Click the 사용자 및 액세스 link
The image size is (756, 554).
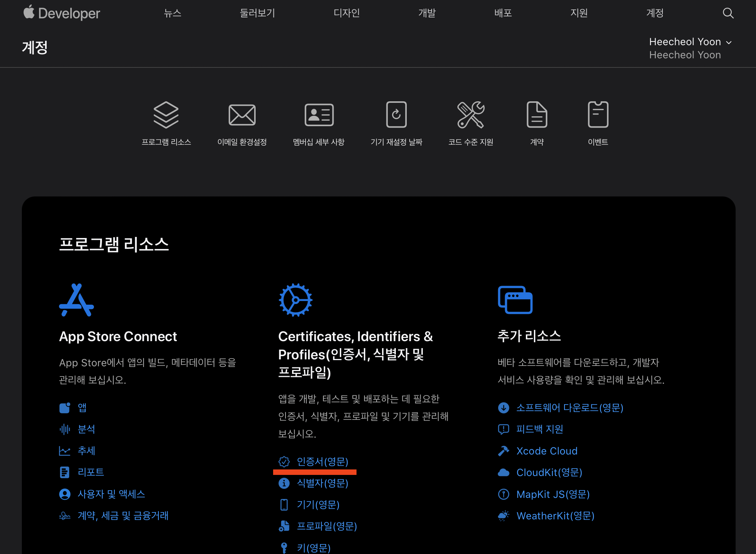(x=111, y=494)
